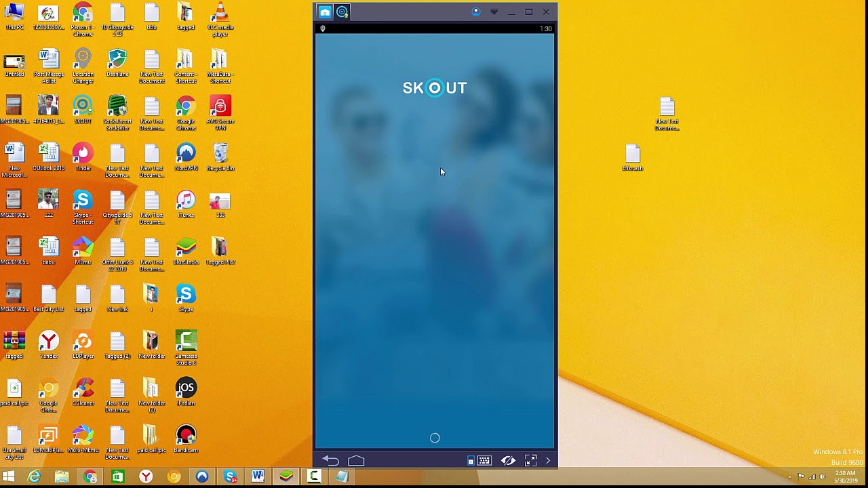Select the Camtasia Studio 8 desktop icon

(x=186, y=348)
